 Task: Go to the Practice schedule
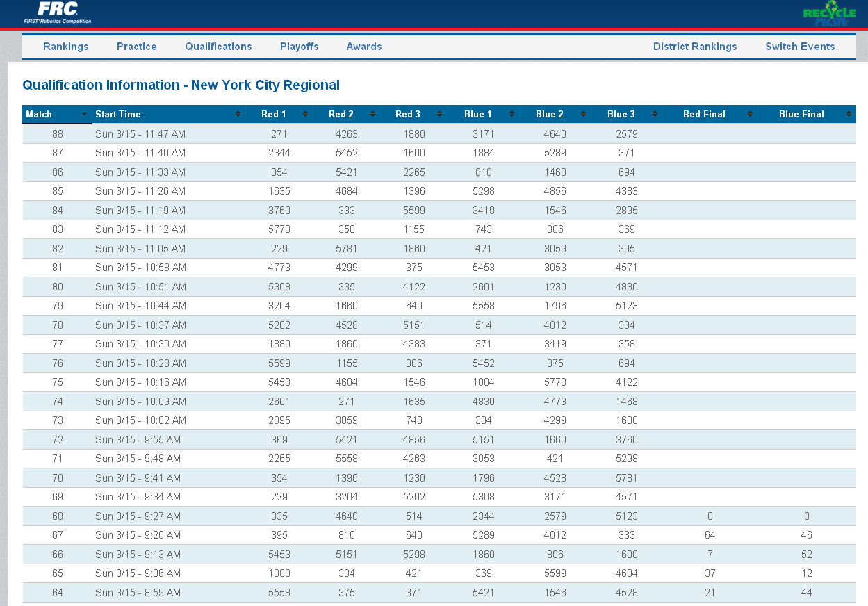coord(137,47)
